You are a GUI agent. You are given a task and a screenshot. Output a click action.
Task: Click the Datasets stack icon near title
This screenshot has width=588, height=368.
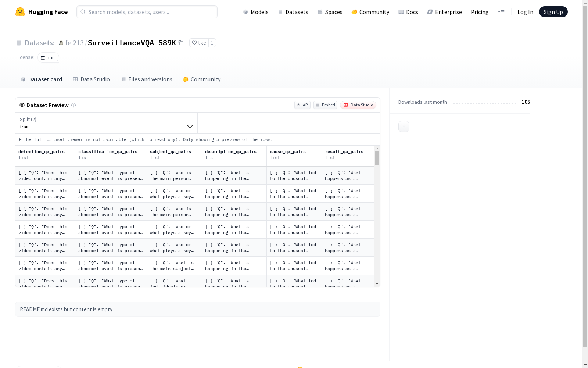point(19,43)
